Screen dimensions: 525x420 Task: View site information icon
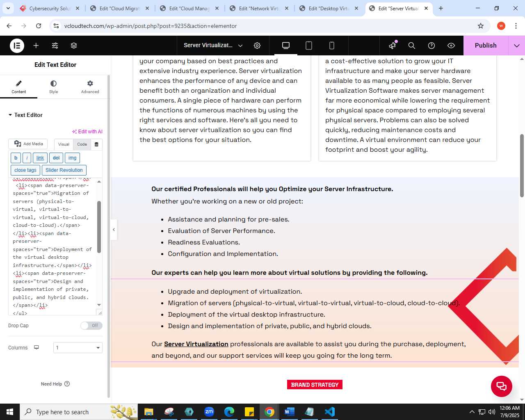[57, 26]
